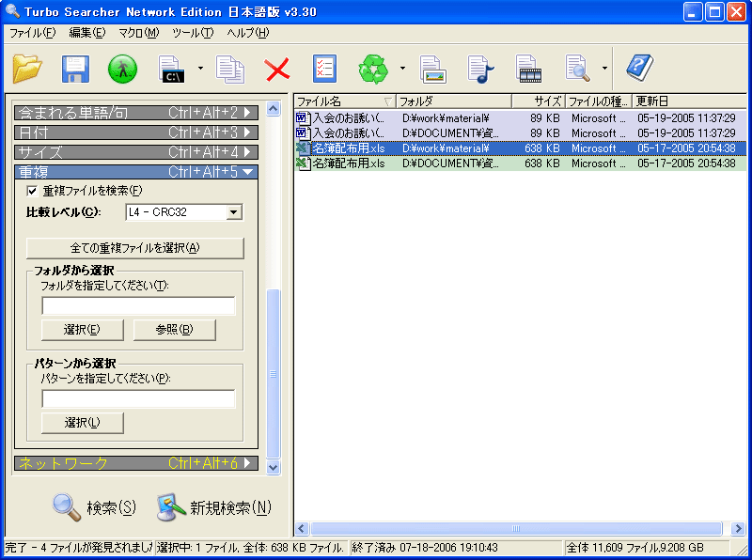
Task: Click the music note document icon
Action: [480, 70]
